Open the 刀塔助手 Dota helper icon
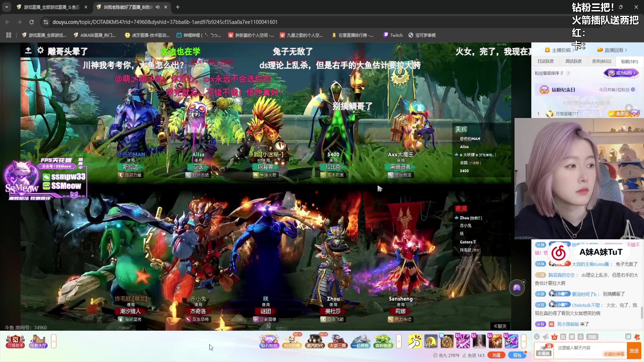The width and height of the screenshot is (644, 362). (x=15, y=341)
